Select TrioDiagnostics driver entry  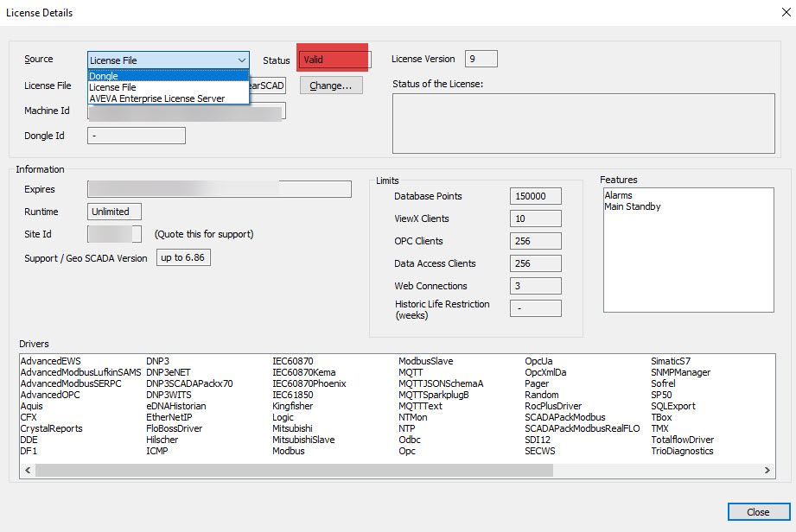(x=682, y=451)
